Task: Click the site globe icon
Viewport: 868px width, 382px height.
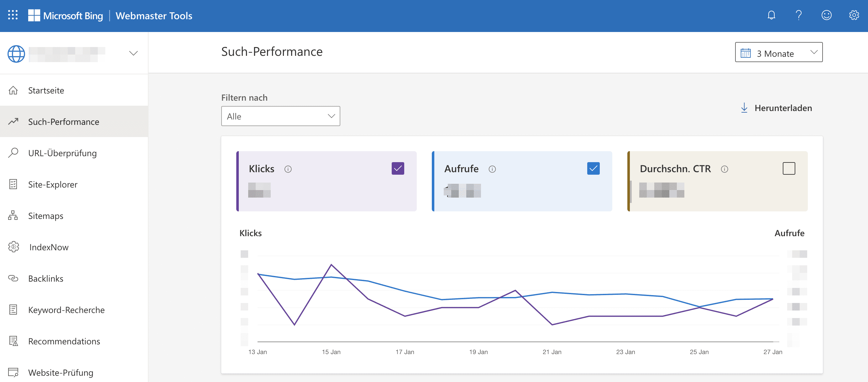Action: [16, 54]
